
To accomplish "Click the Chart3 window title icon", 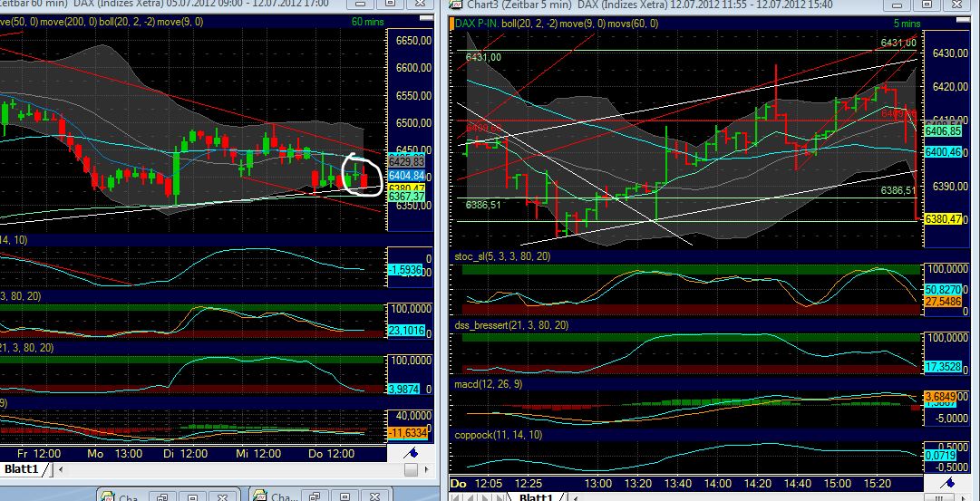I will [x=458, y=5].
